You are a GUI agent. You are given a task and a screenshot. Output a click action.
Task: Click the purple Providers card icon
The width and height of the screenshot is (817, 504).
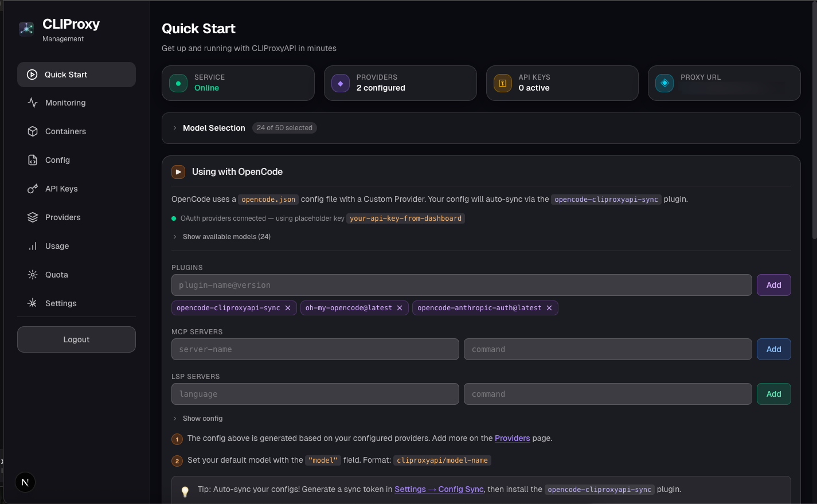341,83
